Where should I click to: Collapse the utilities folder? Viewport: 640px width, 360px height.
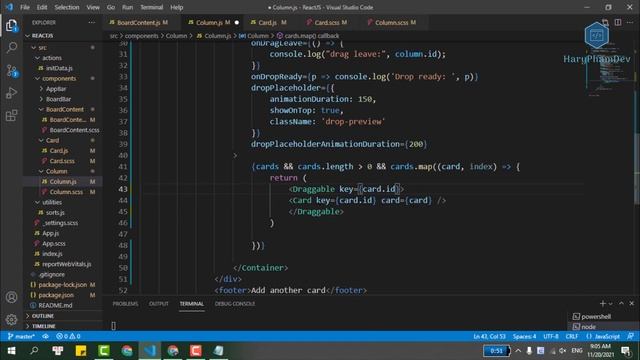52,202
